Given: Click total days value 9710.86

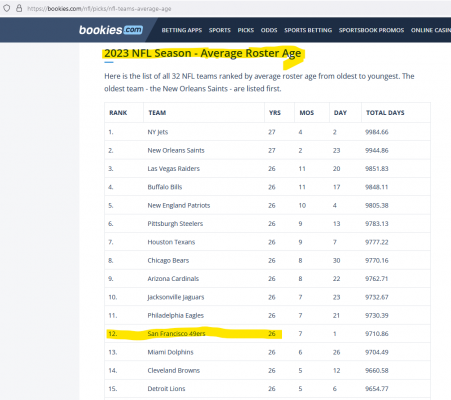Looking at the screenshot, I should click(x=377, y=334).
